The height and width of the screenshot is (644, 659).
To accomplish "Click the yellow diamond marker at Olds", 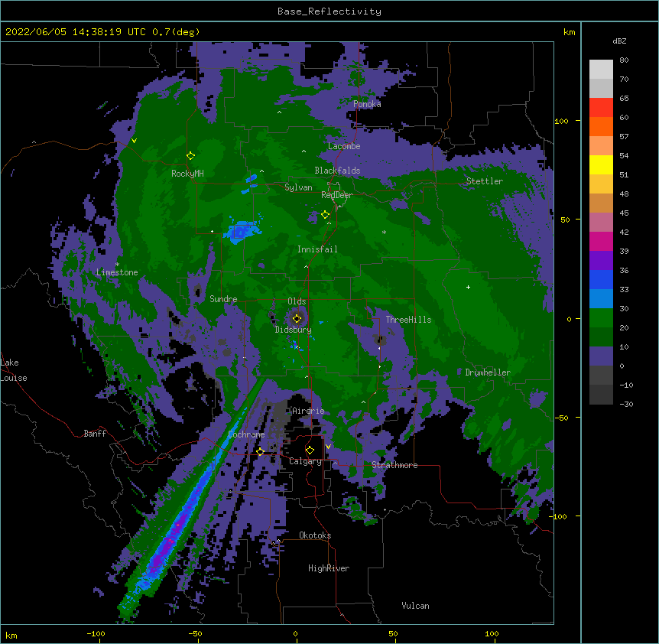I will coord(297,318).
